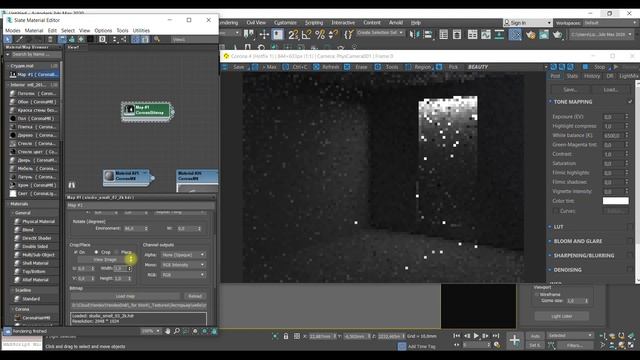Enable the Denoising checkbox
The image size is (640, 360).
(630, 270)
